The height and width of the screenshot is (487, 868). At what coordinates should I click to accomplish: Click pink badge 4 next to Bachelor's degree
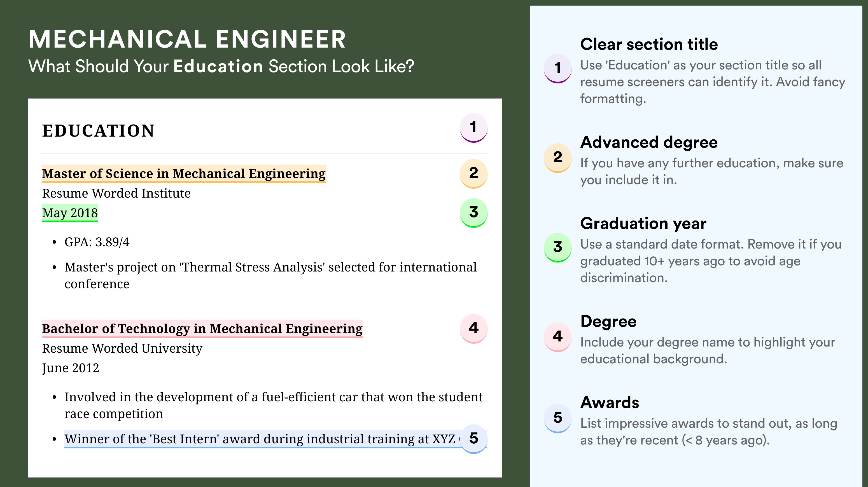(x=473, y=328)
